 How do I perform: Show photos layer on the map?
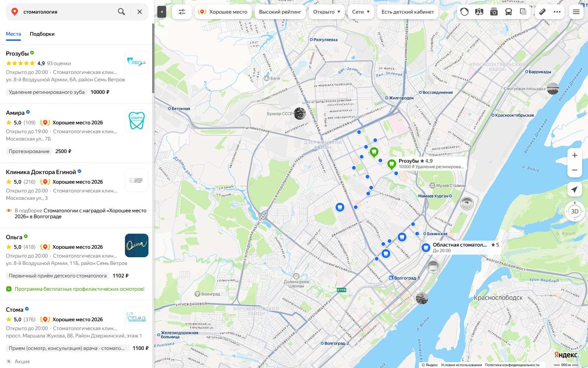pos(494,12)
